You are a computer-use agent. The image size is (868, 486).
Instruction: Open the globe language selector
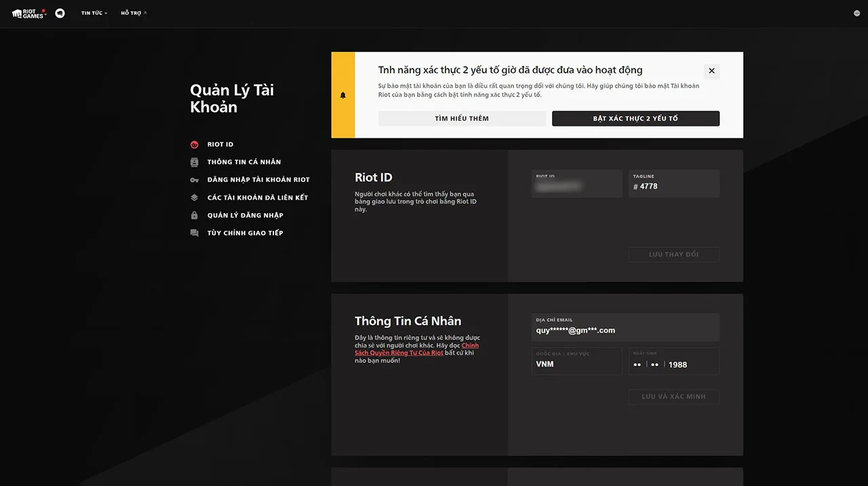(x=857, y=14)
